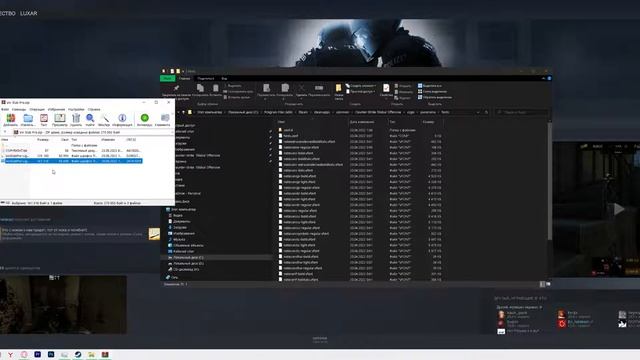Click the Steam icon in the taskbar
Image resolution: width=640 pixels, height=360 pixels.
point(78,354)
